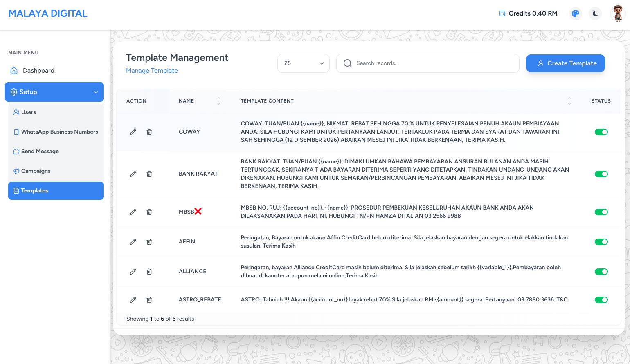The width and height of the screenshot is (630, 364).
Task: Sort table by the Name column arrows
Action: (219, 101)
